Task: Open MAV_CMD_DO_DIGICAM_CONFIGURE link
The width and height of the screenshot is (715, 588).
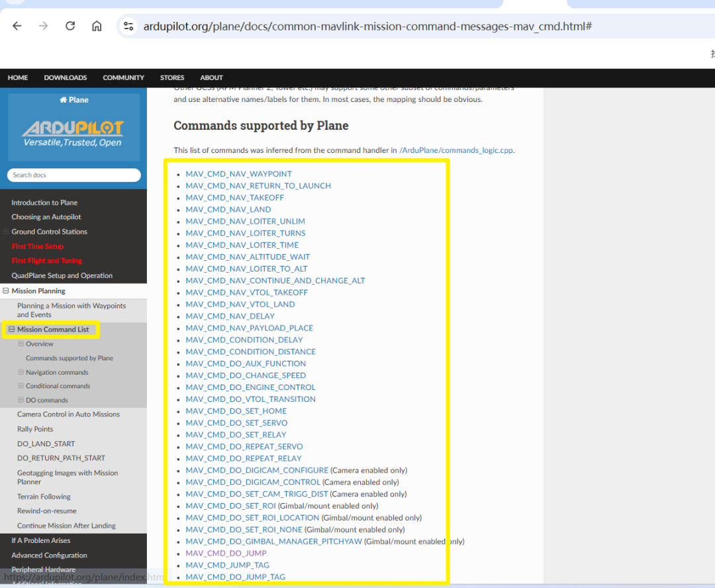Action: (257, 470)
